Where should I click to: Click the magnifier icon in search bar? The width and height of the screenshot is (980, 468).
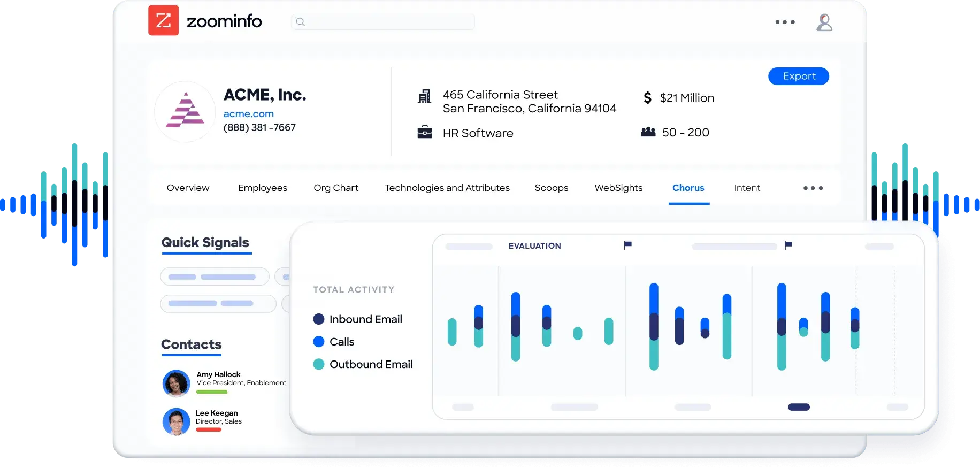tap(301, 22)
